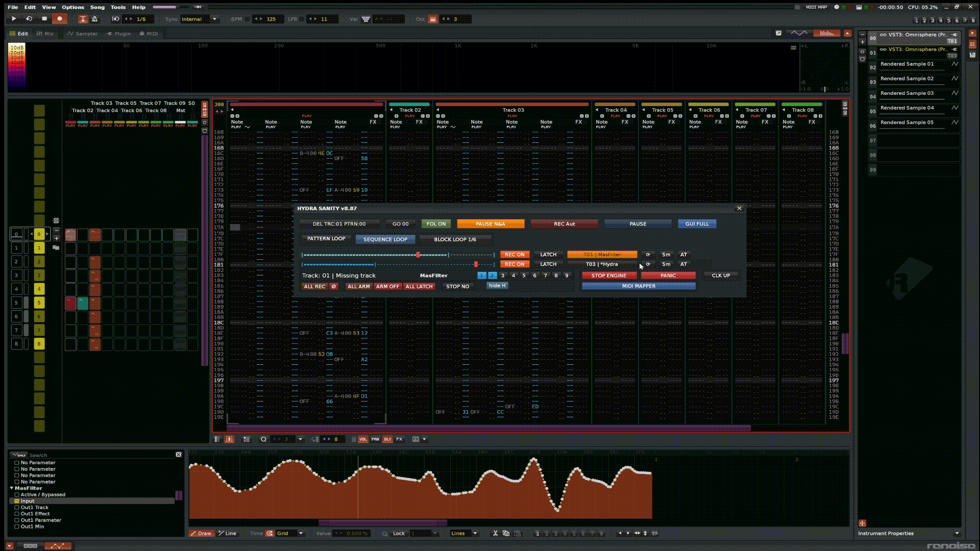Image resolution: width=980 pixels, height=551 pixels.
Task: Toggle the keyboard octave icon beside Oct
Action: click(433, 19)
